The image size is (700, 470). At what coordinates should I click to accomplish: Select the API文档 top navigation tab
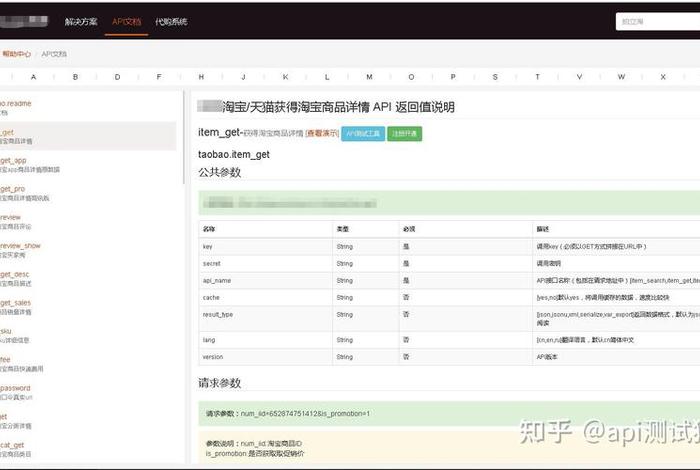[x=126, y=21]
